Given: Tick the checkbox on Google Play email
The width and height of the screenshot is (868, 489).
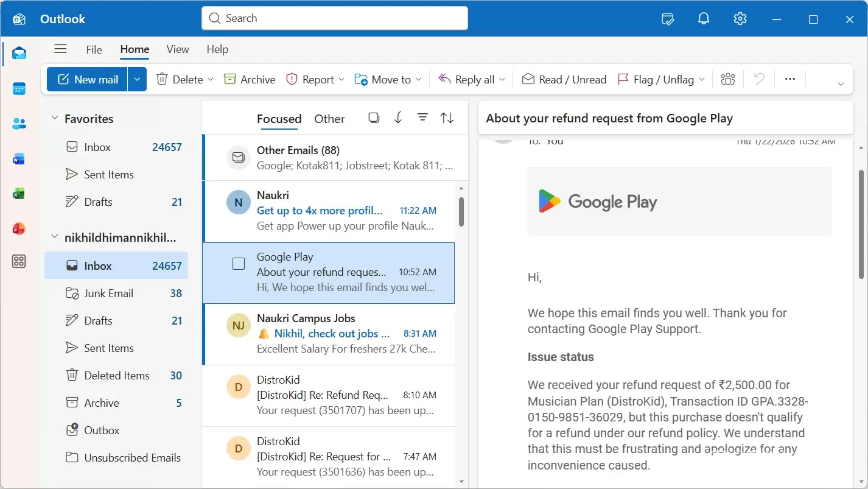Looking at the screenshot, I should click(239, 264).
